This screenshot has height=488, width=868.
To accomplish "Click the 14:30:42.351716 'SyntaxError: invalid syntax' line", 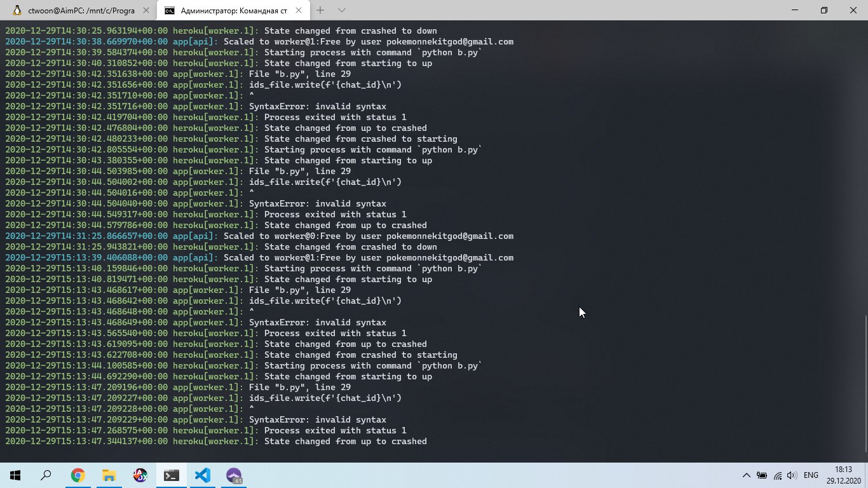I will click(196, 106).
